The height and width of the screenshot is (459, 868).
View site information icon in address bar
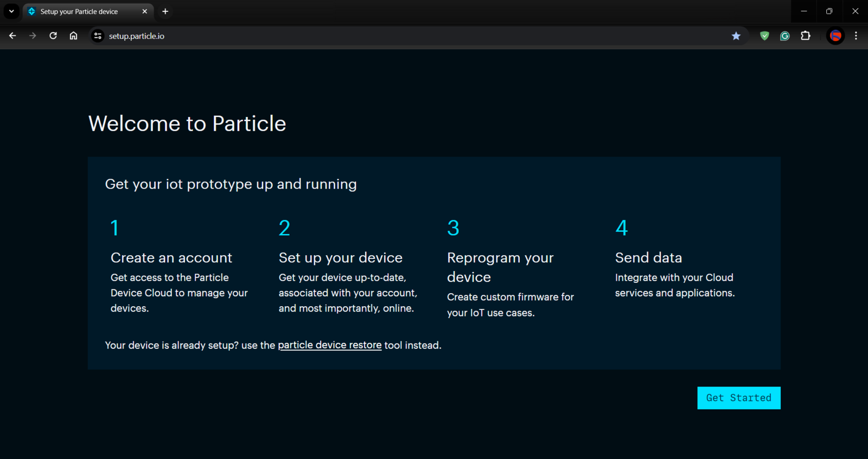tap(98, 36)
